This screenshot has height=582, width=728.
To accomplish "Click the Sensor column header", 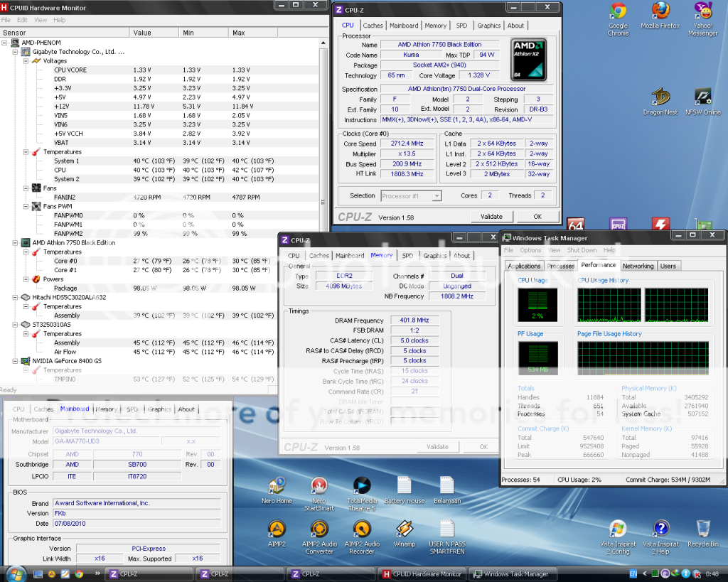I will (x=65, y=33).
